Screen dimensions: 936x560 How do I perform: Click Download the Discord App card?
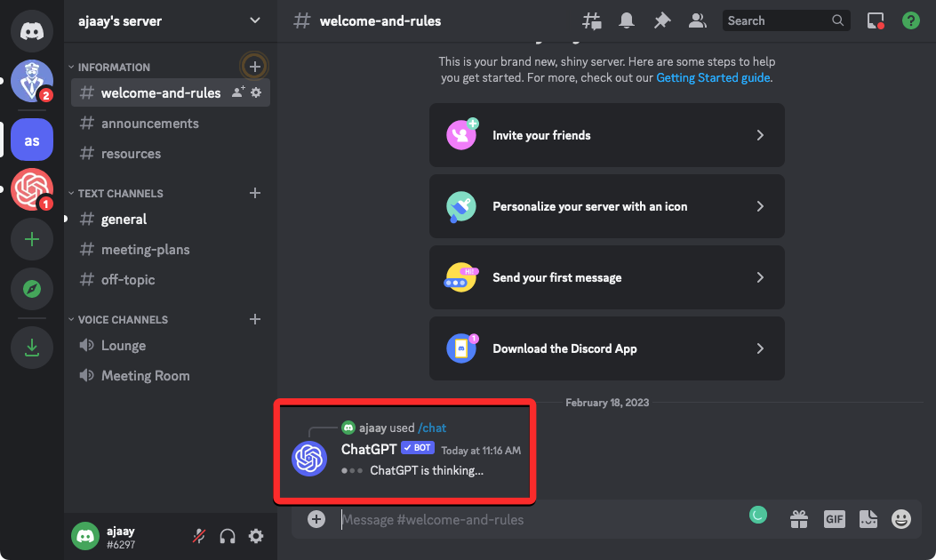(606, 348)
